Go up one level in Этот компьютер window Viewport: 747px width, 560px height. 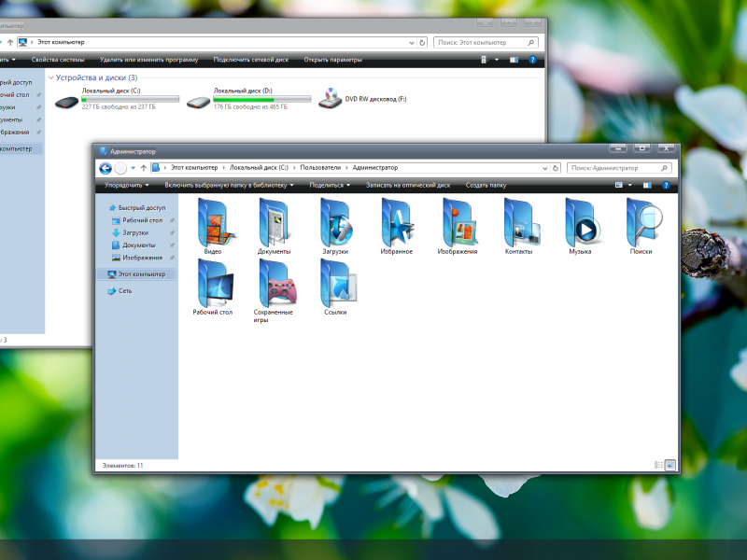pos(10,42)
